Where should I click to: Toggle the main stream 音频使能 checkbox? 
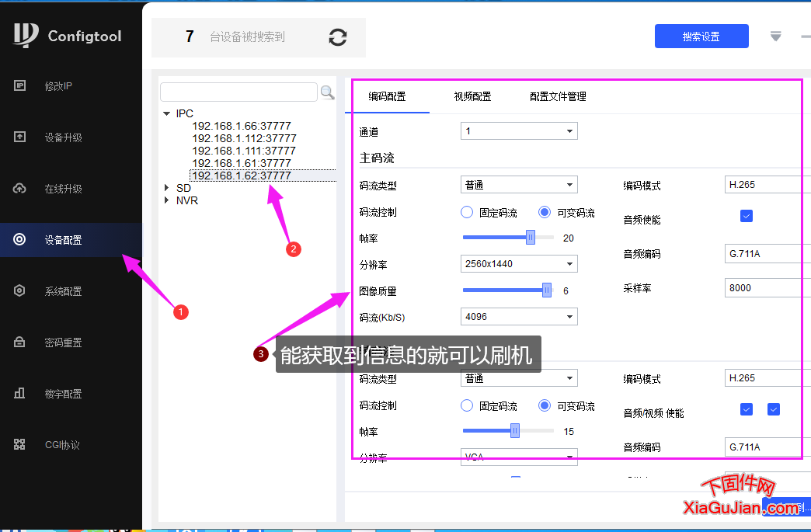747,216
